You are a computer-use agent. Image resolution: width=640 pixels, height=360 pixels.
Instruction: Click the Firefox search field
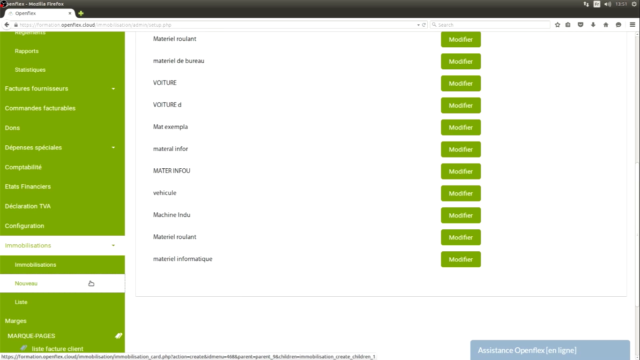click(x=490, y=25)
